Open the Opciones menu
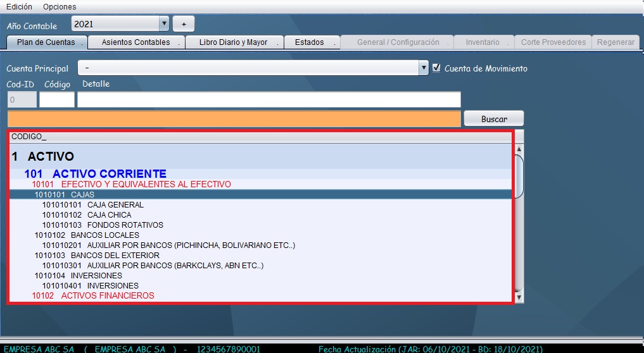Screen dimensions: 644x353 [x=60, y=6]
